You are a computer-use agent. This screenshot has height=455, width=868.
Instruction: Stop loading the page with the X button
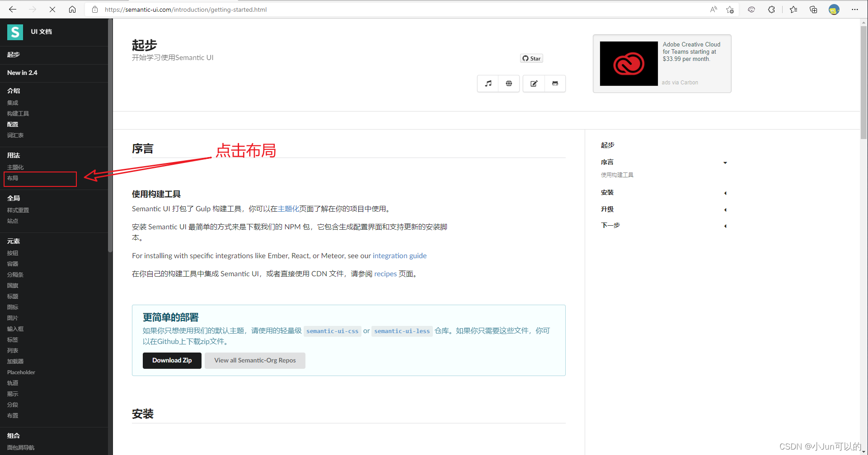pyautogui.click(x=52, y=9)
